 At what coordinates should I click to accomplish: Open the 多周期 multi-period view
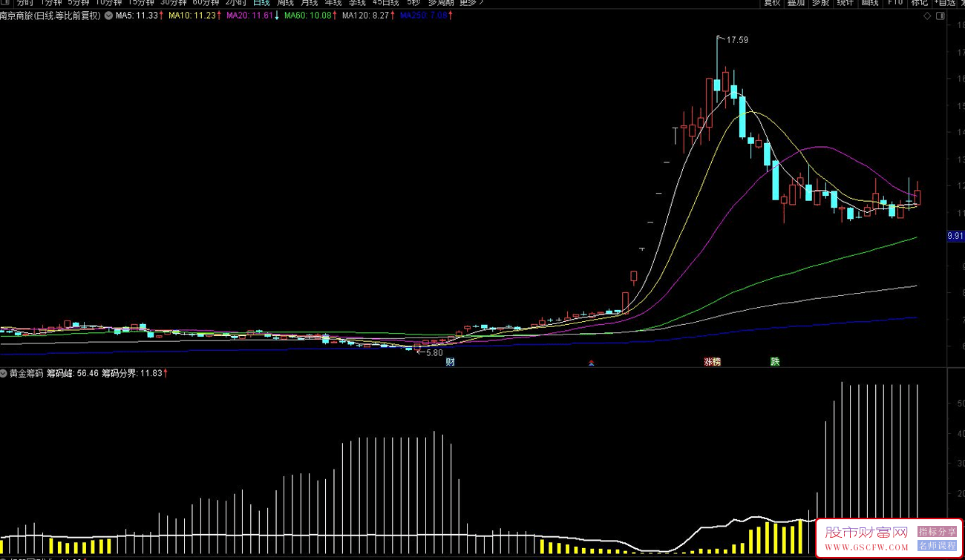[x=442, y=3]
